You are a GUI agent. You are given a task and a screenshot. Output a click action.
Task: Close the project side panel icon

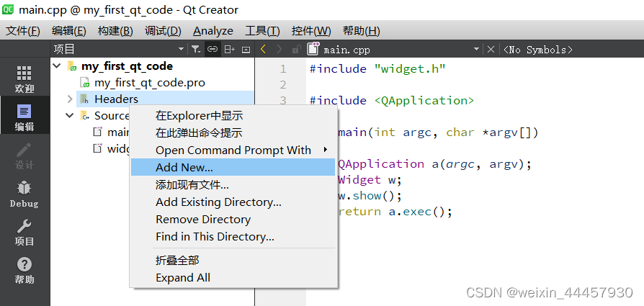click(246, 50)
